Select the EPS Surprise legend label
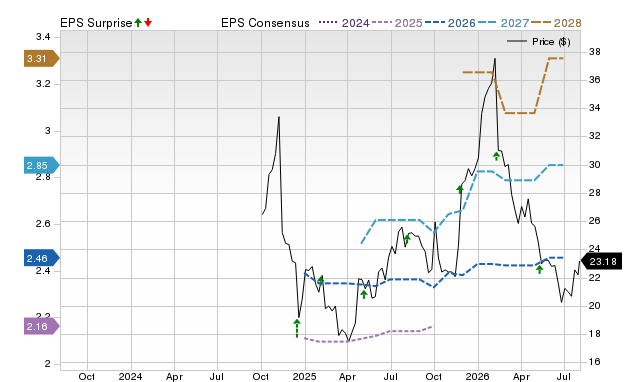The image size is (640, 382). 96,23
